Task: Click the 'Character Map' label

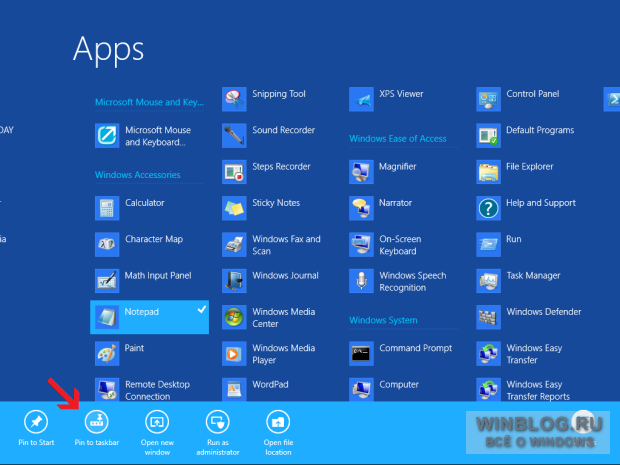Action: pos(154,239)
